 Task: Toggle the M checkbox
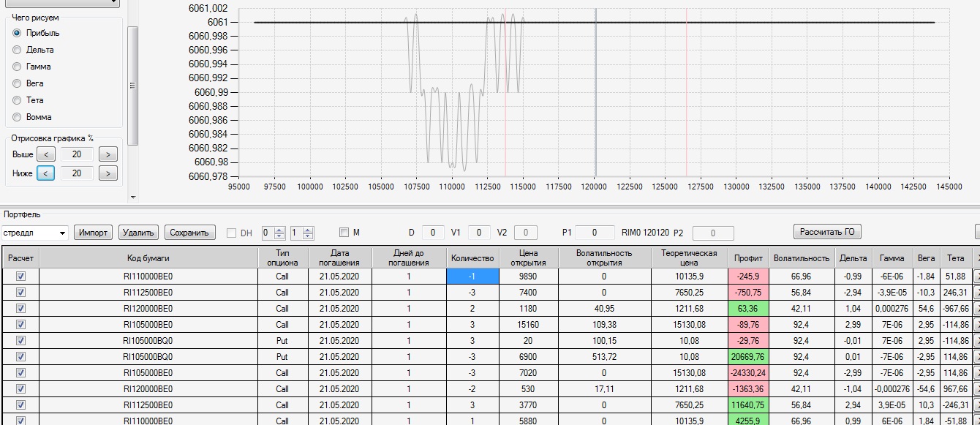pyautogui.click(x=344, y=233)
